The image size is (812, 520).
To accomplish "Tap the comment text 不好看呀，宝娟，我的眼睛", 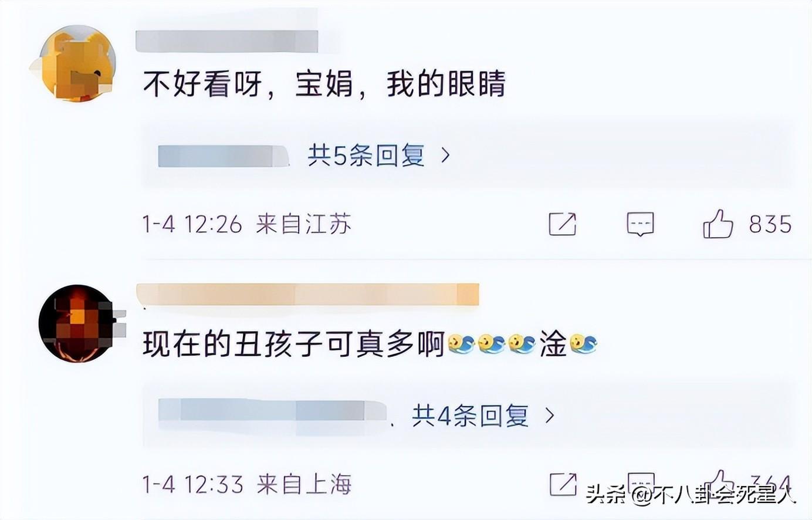I will coord(324,85).
